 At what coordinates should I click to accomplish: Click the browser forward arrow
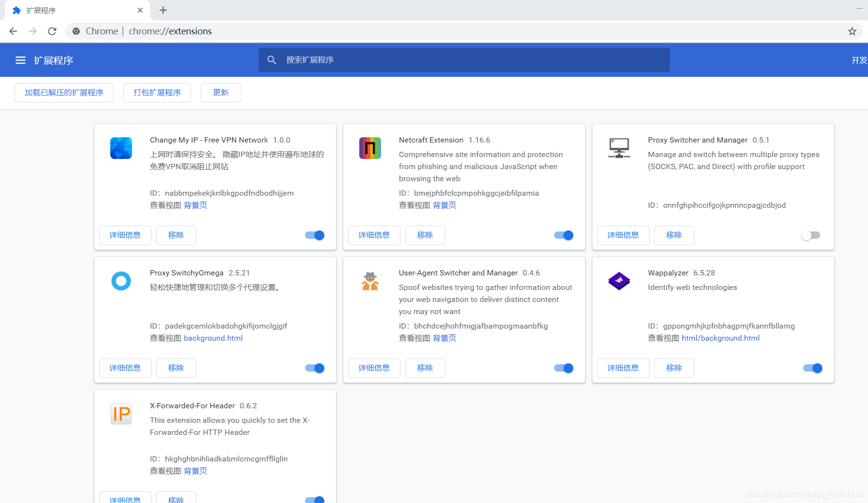pyautogui.click(x=32, y=31)
